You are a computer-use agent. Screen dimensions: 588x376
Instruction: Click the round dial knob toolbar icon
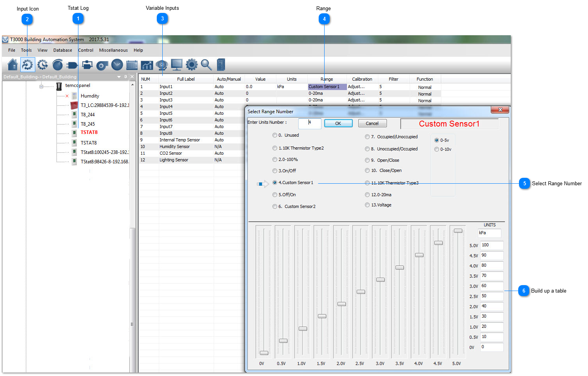pos(58,65)
